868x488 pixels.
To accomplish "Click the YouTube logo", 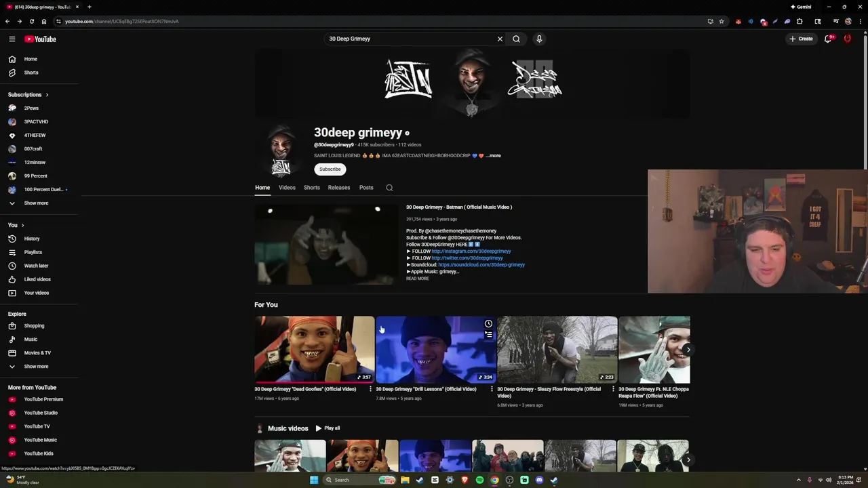I will 40,39.
